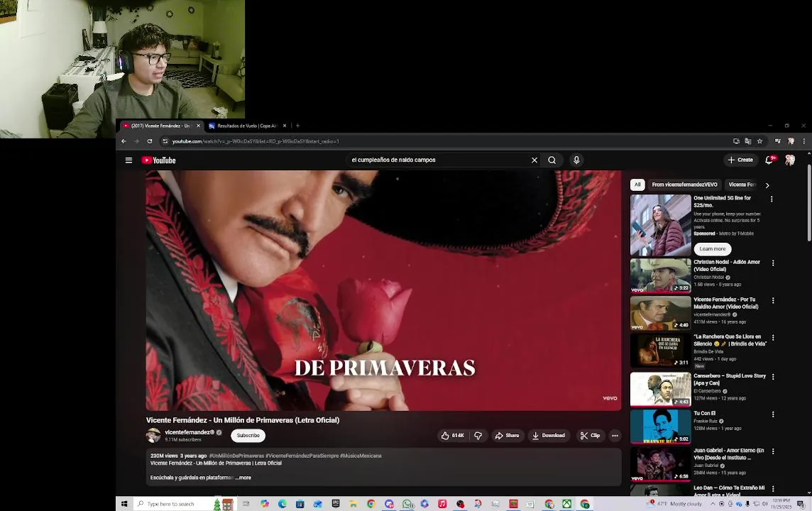
Task: Open the YouTube notifications bell
Action: point(769,160)
